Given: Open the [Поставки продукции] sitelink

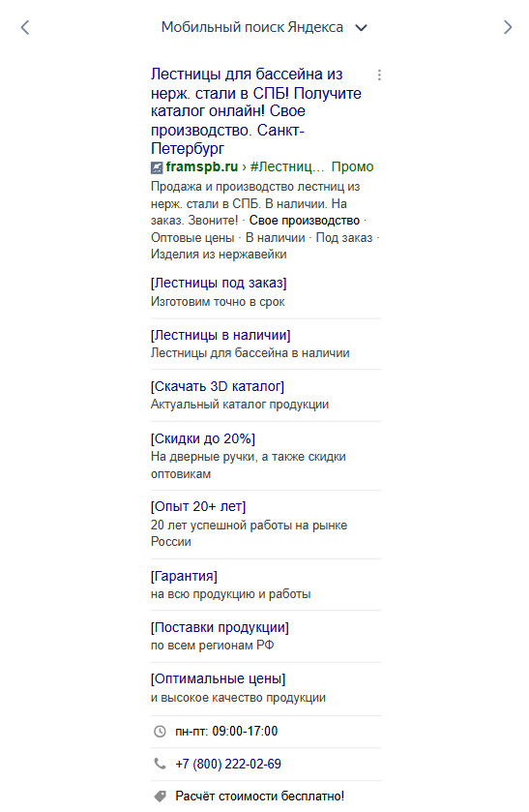Looking at the screenshot, I should pyautogui.click(x=220, y=628).
